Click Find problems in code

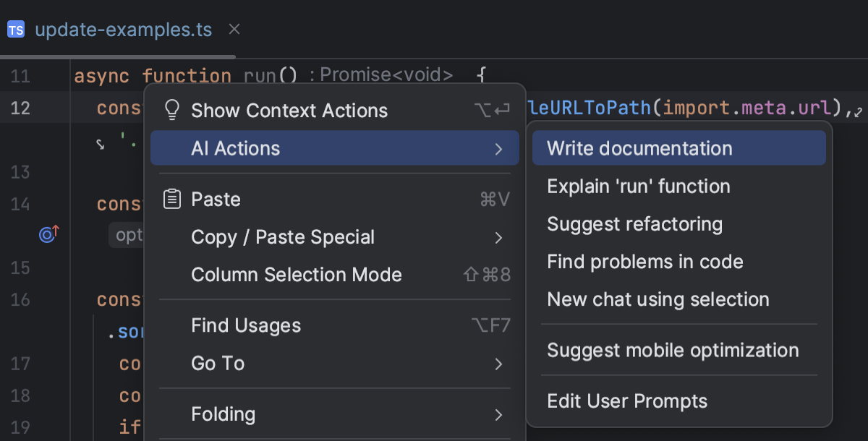(644, 261)
